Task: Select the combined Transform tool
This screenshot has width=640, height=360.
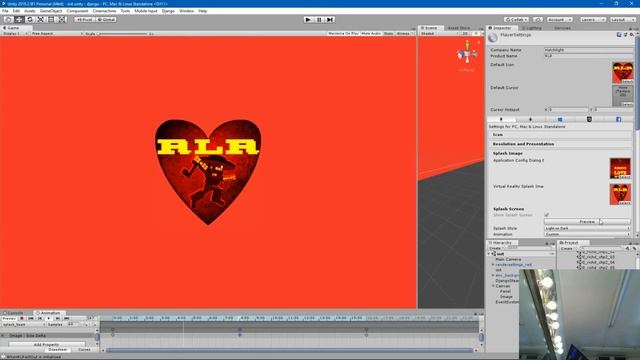Action: [x=62, y=20]
